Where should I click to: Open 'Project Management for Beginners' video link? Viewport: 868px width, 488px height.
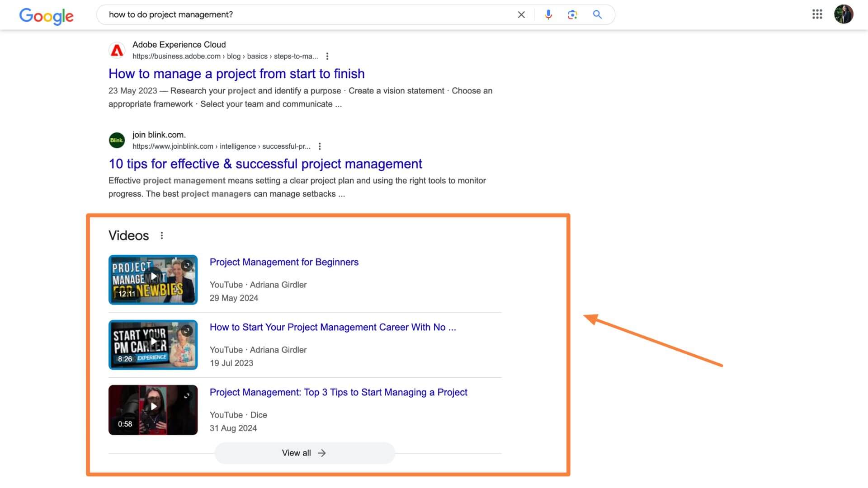coord(284,262)
